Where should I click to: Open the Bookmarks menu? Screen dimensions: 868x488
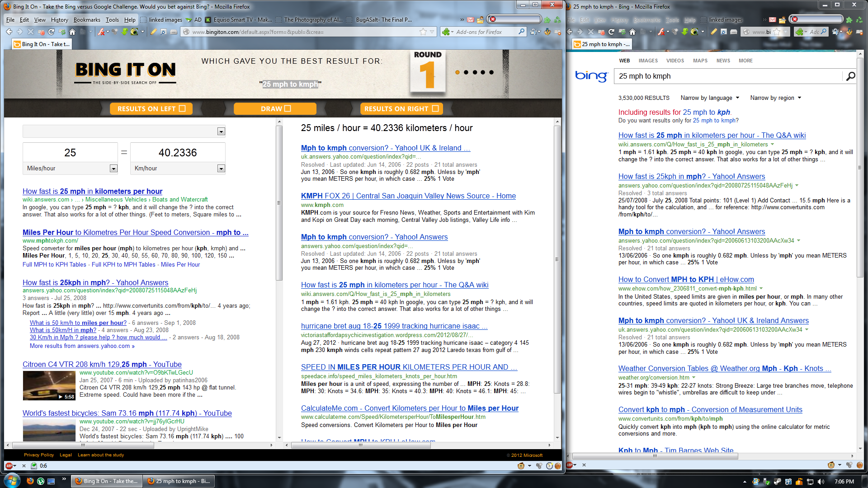tap(87, 20)
